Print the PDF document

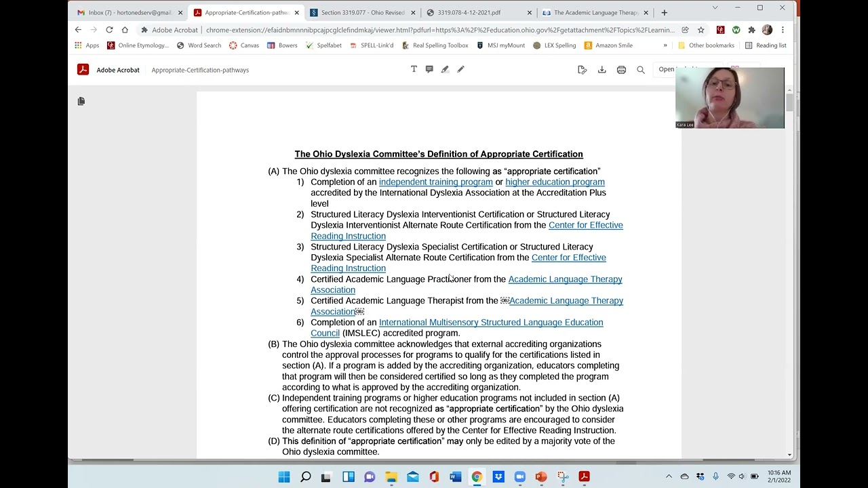coord(621,70)
